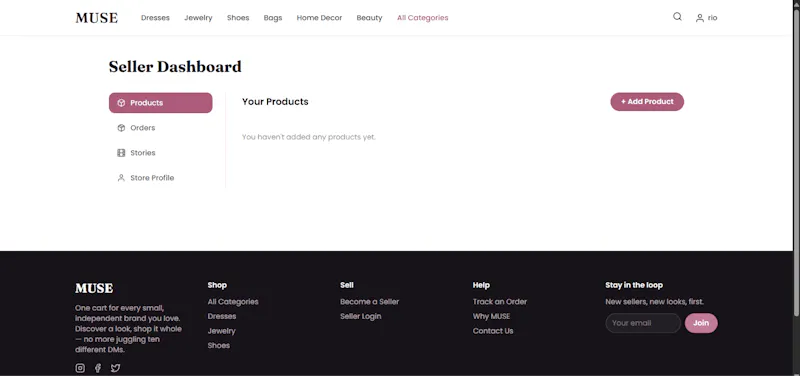Switch to the Store Profile tab label
The width and height of the screenshot is (800, 376).
(152, 178)
